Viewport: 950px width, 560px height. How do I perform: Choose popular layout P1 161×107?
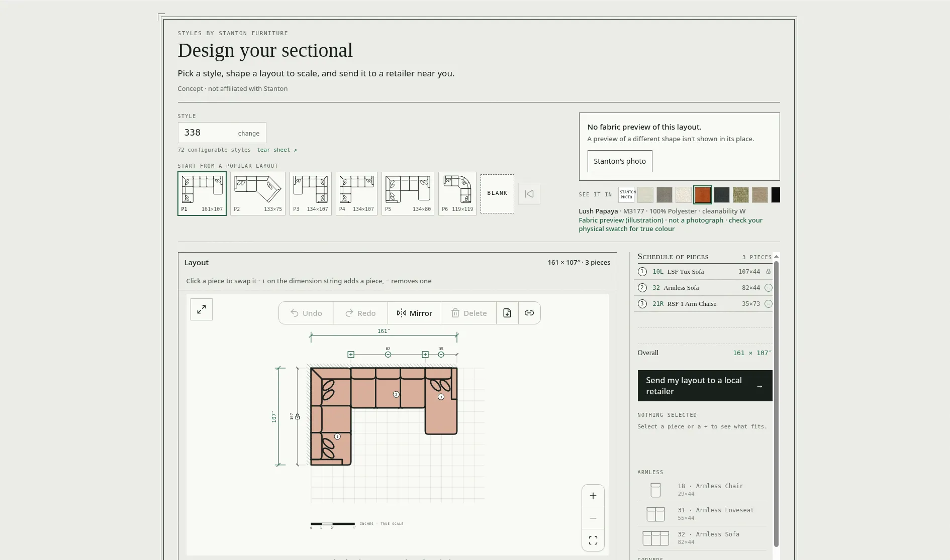(202, 193)
